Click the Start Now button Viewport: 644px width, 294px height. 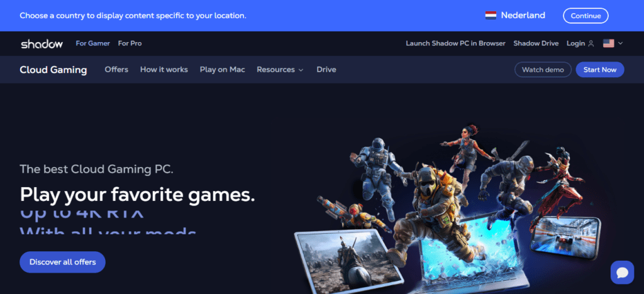point(599,70)
